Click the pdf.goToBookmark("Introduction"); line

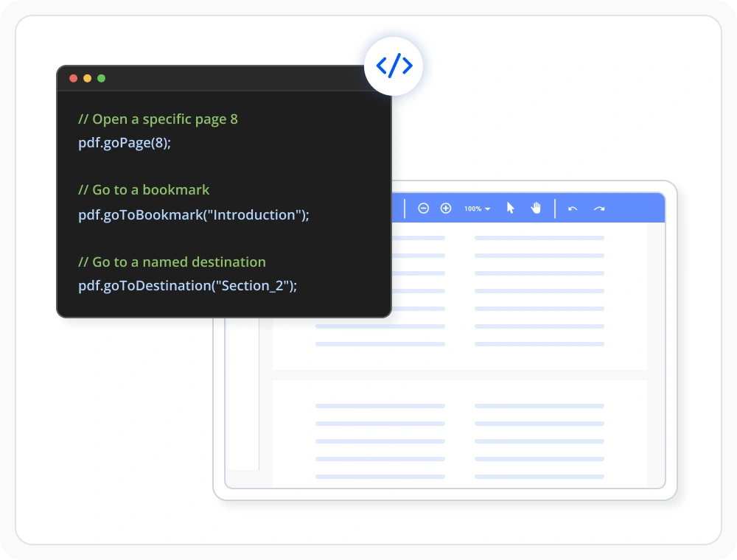click(194, 214)
